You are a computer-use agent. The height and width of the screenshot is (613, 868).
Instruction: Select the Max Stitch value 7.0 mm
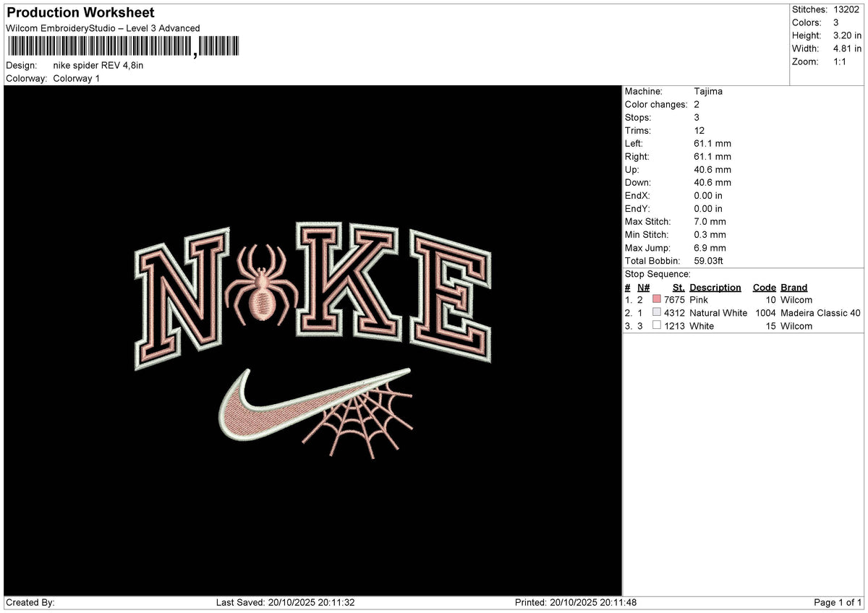(710, 222)
